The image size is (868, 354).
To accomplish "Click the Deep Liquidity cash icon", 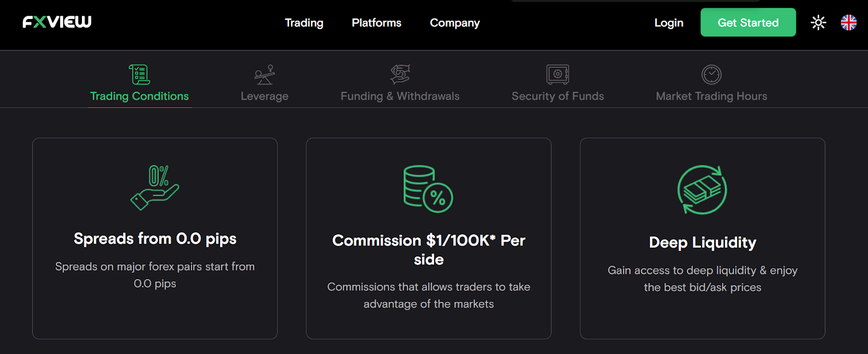I will 702,190.
